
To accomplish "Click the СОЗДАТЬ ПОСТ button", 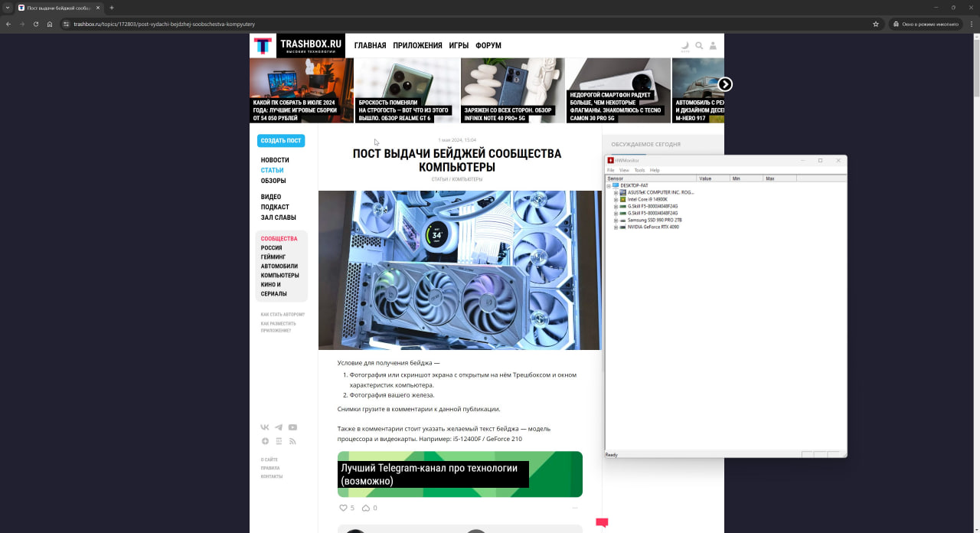I will [x=281, y=141].
